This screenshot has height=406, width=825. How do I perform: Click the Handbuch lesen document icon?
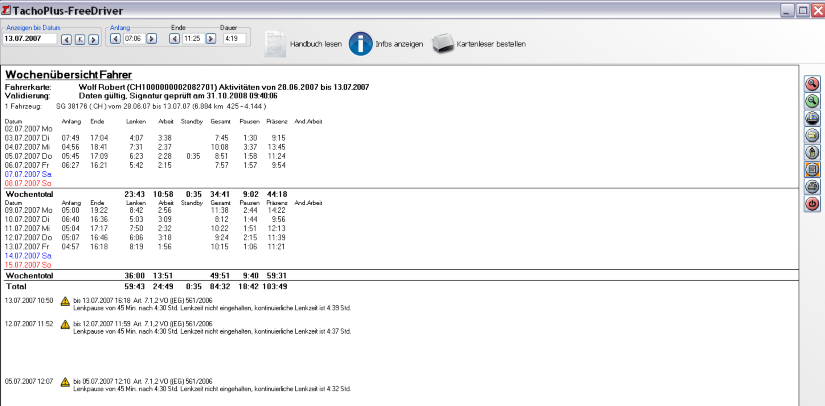click(x=274, y=44)
